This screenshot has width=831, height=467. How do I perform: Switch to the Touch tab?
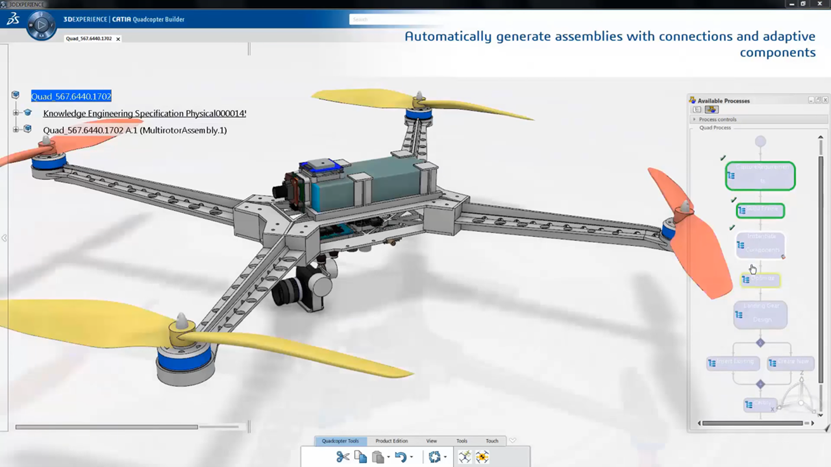(x=492, y=441)
